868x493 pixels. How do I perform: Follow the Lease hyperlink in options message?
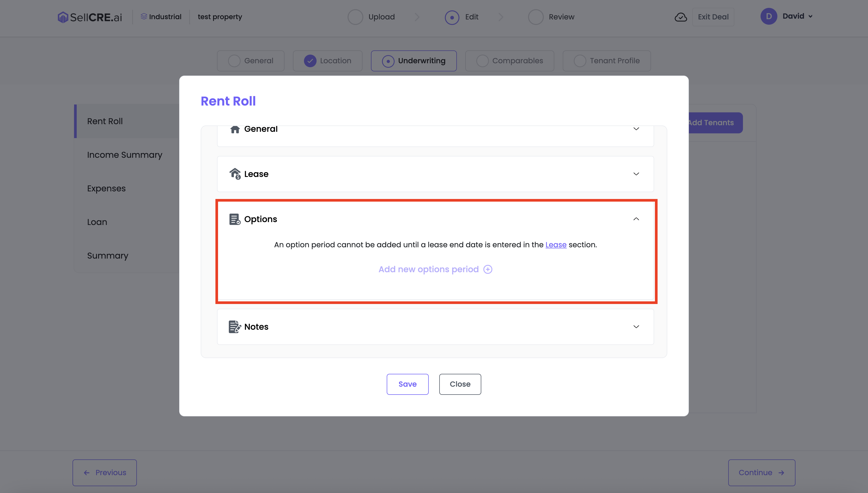click(556, 245)
